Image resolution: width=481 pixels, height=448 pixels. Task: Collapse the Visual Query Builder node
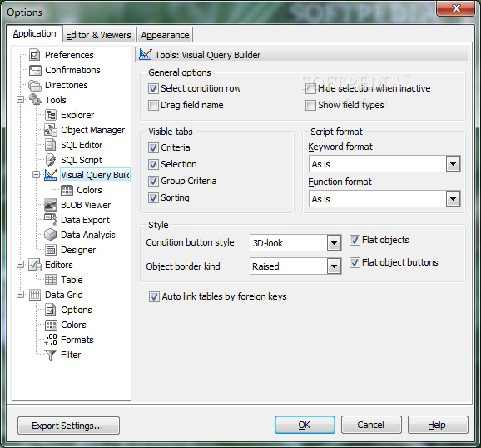(36, 175)
